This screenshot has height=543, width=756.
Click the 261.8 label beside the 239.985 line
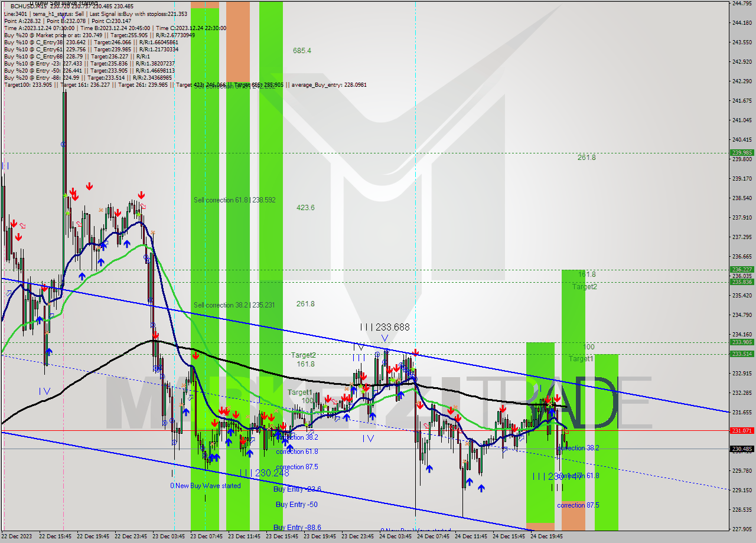pyautogui.click(x=586, y=158)
